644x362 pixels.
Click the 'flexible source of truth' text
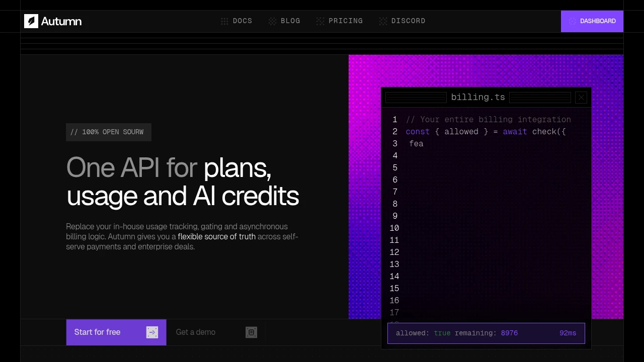217,237
